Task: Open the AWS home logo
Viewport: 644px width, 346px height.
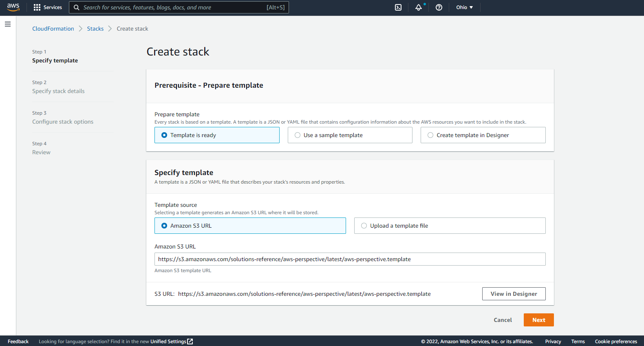Action: (13, 7)
